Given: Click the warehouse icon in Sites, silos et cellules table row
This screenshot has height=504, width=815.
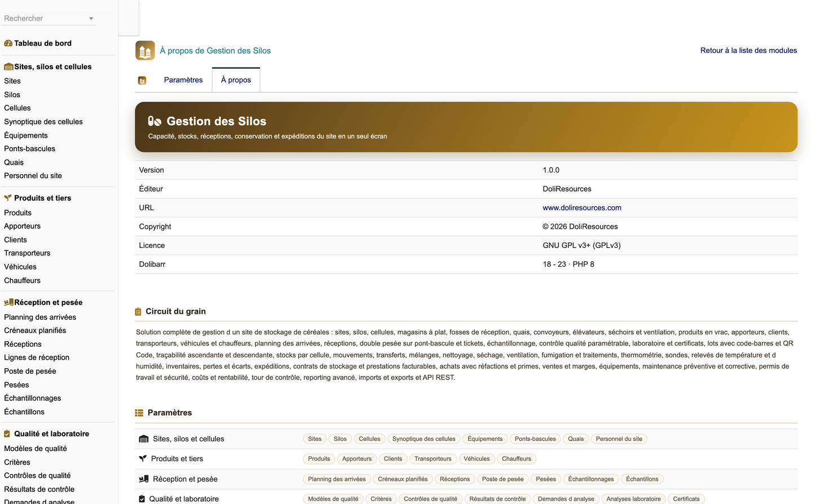Looking at the screenshot, I should [144, 439].
